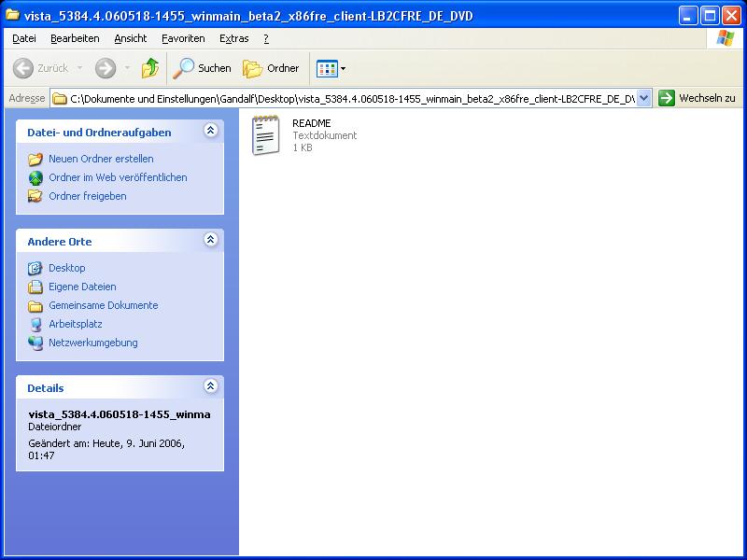Click the Andere Orte header text
This screenshot has width=747, height=560.
[x=60, y=242]
